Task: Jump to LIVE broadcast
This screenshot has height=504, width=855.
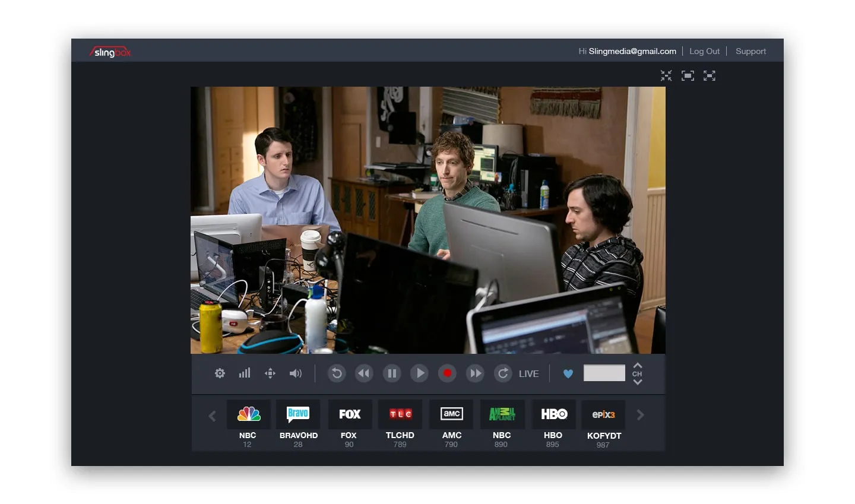Action: [x=529, y=374]
